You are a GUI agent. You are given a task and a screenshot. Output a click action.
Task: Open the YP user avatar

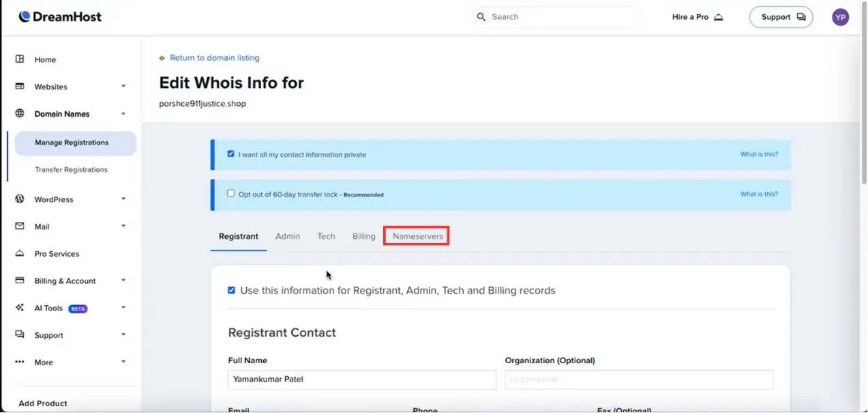pyautogui.click(x=841, y=17)
